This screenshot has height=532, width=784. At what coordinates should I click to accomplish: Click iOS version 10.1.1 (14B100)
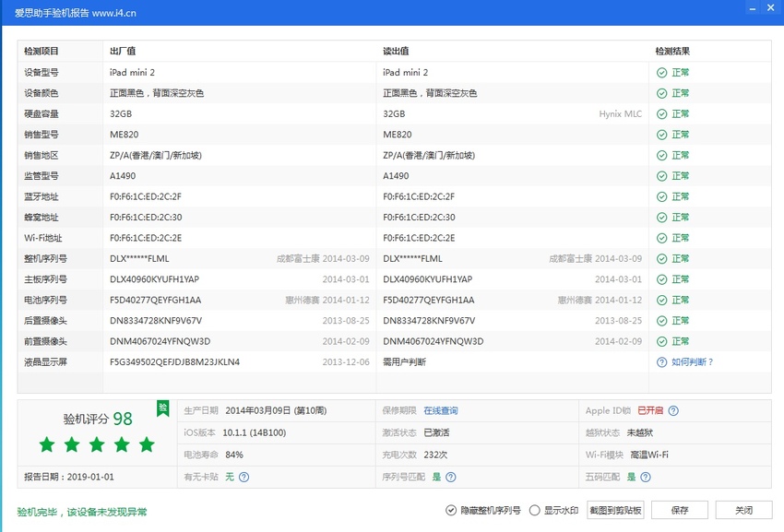pyautogui.click(x=254, y=433)
